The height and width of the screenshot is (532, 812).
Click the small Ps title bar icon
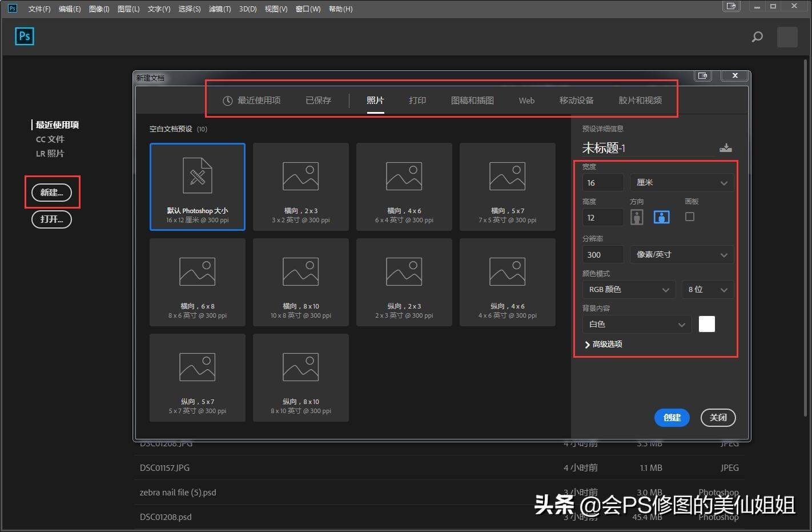pyautogui.click(x=13, y=9)
